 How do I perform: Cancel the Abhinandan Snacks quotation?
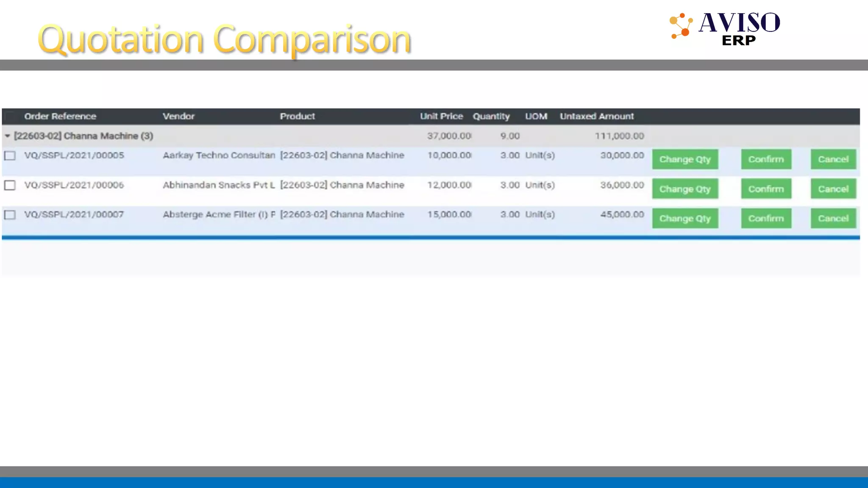pos(833,189)
